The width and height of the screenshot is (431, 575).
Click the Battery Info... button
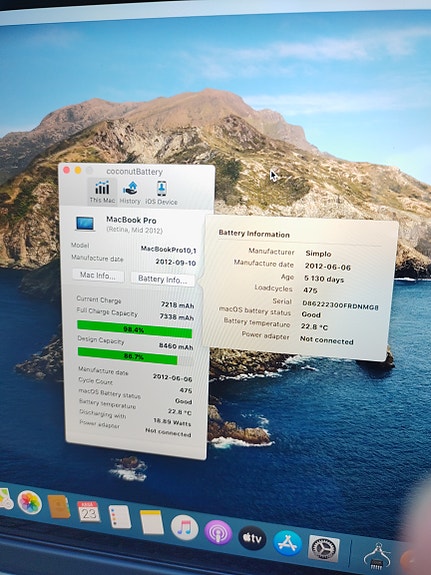click(162, 279)
